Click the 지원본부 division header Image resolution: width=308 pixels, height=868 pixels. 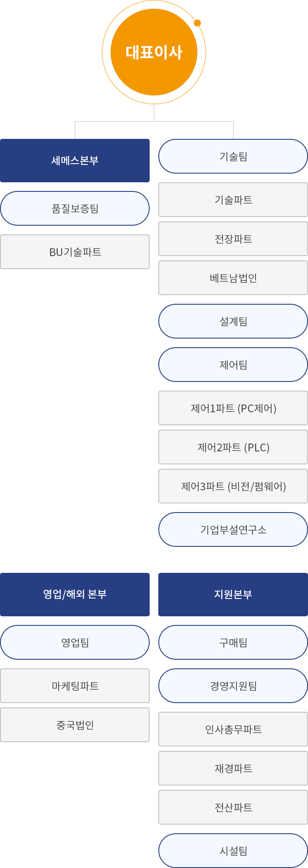[233, 595]
